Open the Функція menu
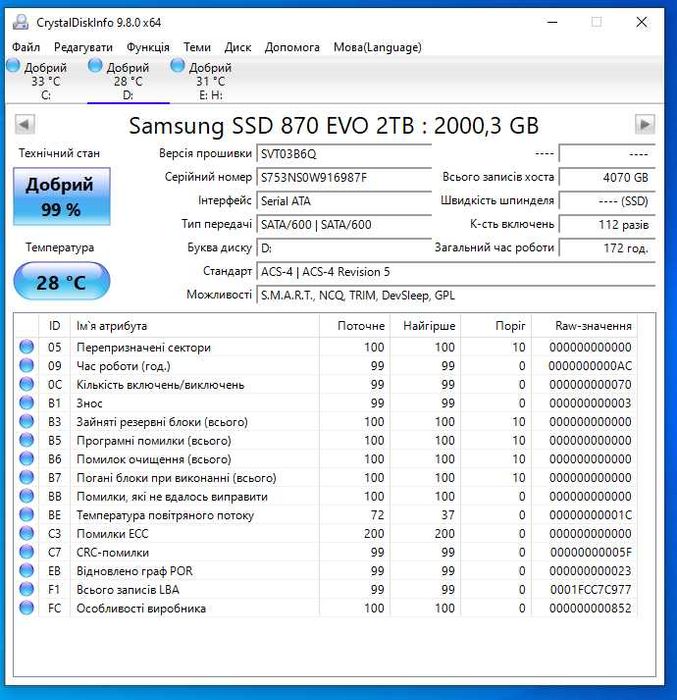 pos(148,47)
